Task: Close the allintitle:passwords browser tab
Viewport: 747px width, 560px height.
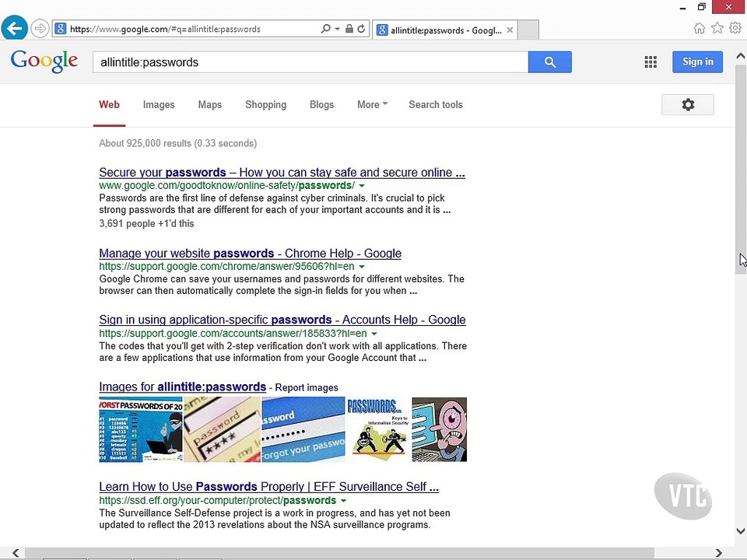Action: [510, 30]
